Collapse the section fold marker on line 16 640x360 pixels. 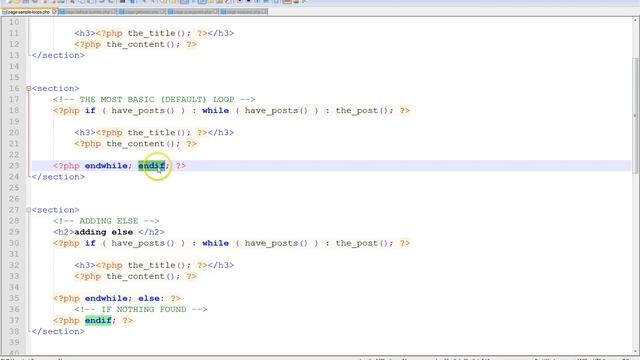point(28,88)
